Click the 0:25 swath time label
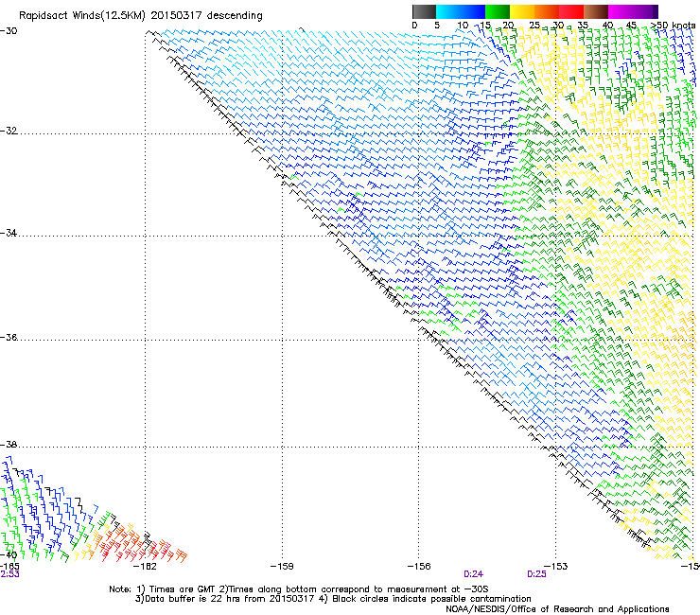The height and width of the screenshot is (615, 700). click(536, 574)
